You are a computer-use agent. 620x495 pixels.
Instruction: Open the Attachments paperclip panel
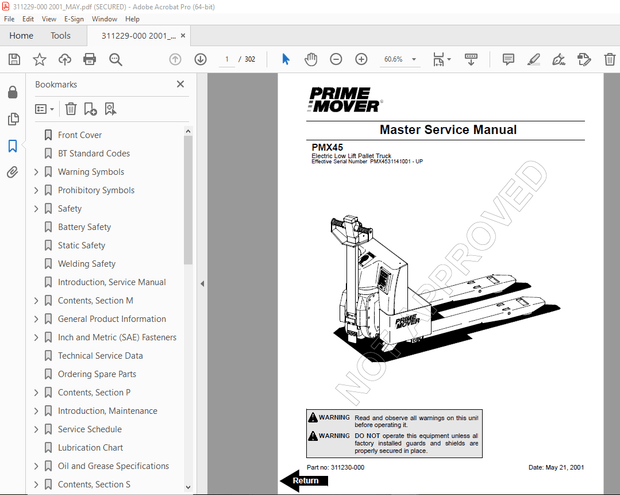13,172
